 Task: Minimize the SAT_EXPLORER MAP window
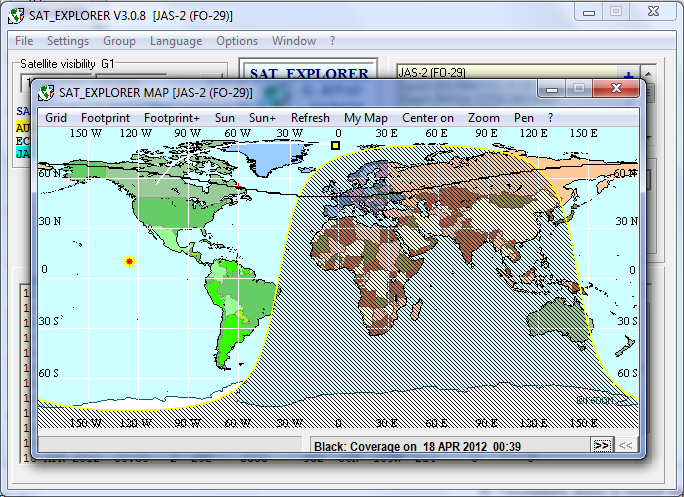tap(552, 89)
